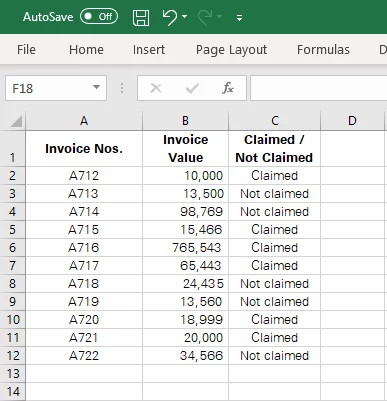This screenshot has width=387, height=401.
Task: Select the Claimed status cell for A716
Action: tap(275, 248)
